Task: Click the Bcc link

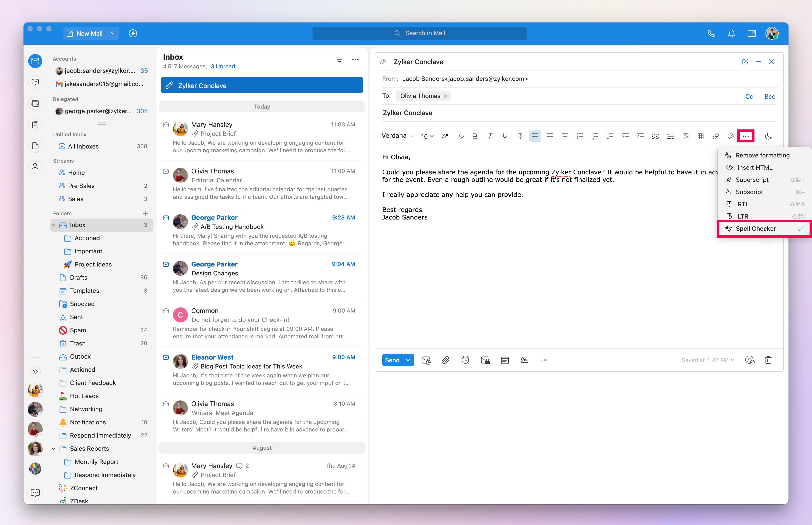Action: (769, 97)
